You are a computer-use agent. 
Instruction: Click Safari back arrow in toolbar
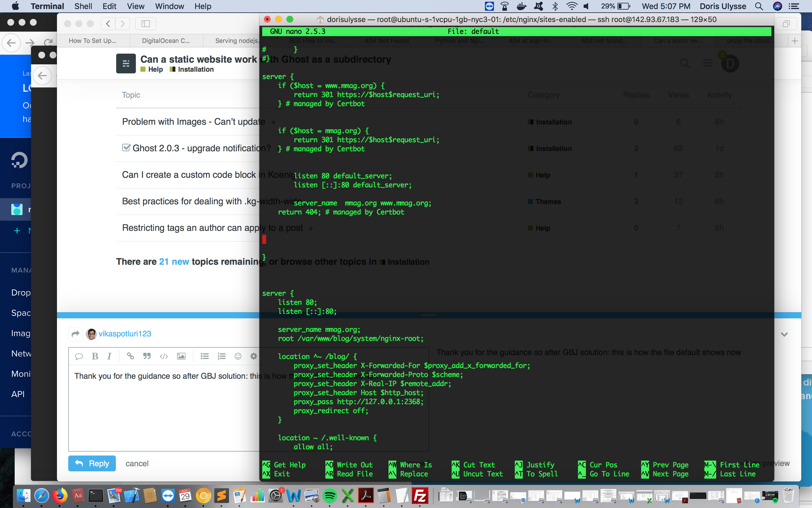[108, 23]
